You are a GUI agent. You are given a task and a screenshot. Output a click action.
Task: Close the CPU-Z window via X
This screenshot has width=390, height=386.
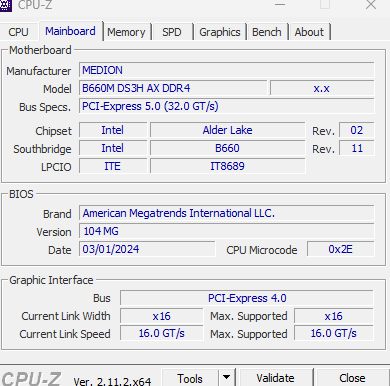tap(371, 5)
